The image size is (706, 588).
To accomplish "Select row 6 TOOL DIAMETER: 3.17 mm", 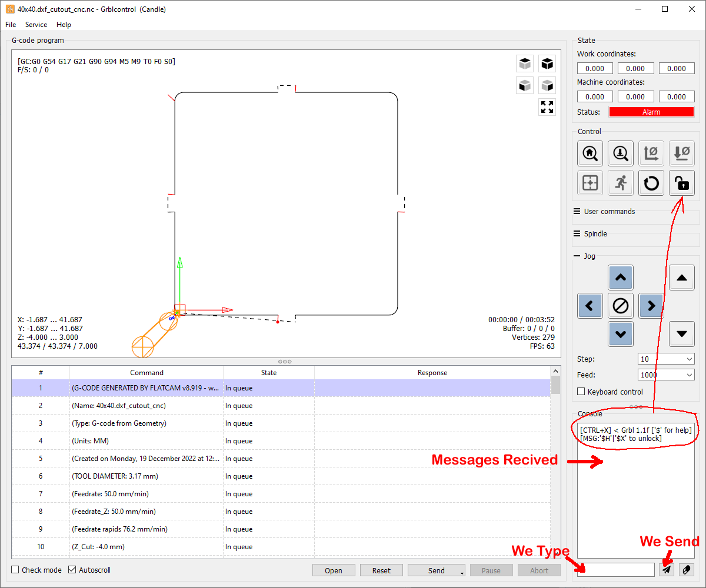I will pyautogui.click(x=281, y=476).
